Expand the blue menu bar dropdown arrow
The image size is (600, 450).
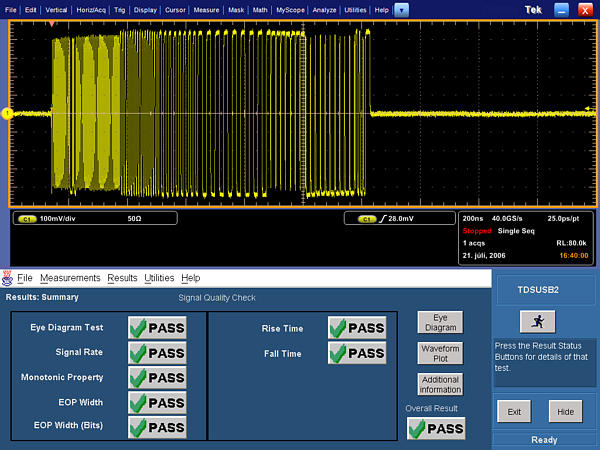pos(401,9)
